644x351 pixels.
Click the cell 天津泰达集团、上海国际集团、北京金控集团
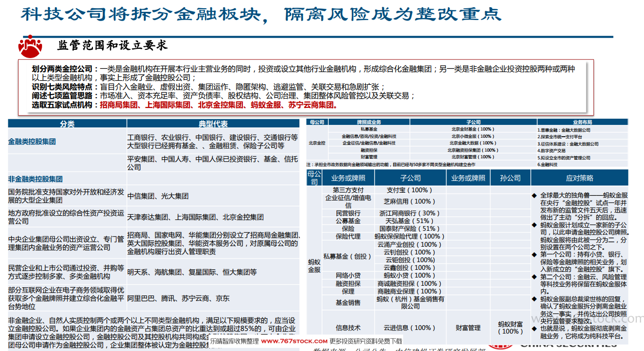[x=196, y=217]
